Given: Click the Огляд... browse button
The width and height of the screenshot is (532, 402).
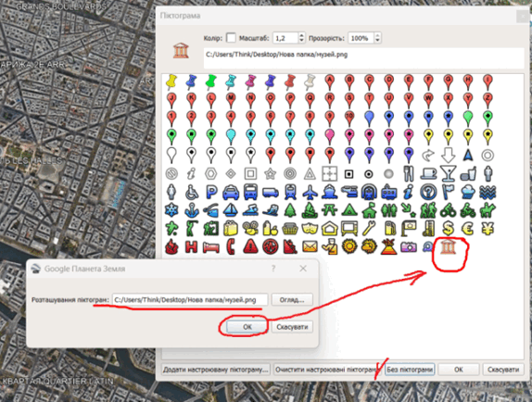Looking at the screenshot, I should pos(292,299).
